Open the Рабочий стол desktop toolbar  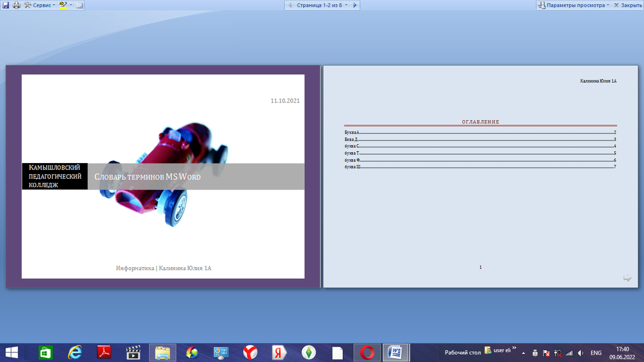pyautogui.click(x=463, y=352)
